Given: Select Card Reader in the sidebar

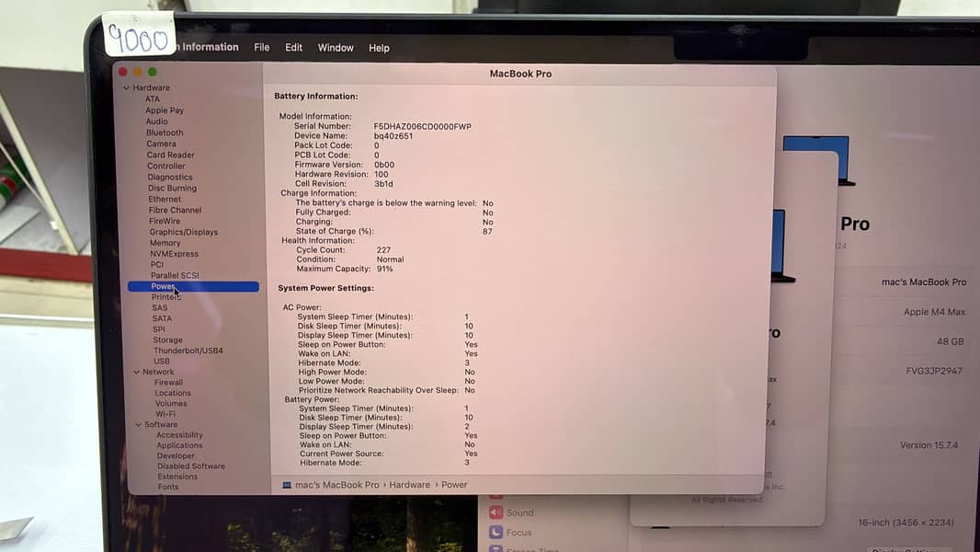Looking at the screenshot, I should click(x=171, y=155).
